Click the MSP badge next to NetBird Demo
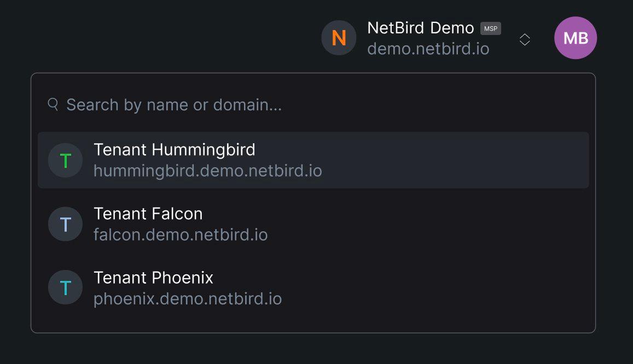The image size is (633, 364). point(491,28)
